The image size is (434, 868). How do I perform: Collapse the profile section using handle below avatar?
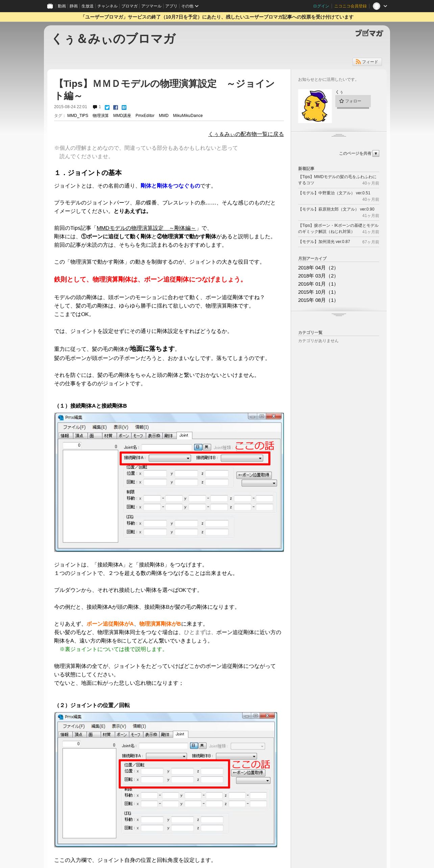pyautogui.click(x=339, y=135)
